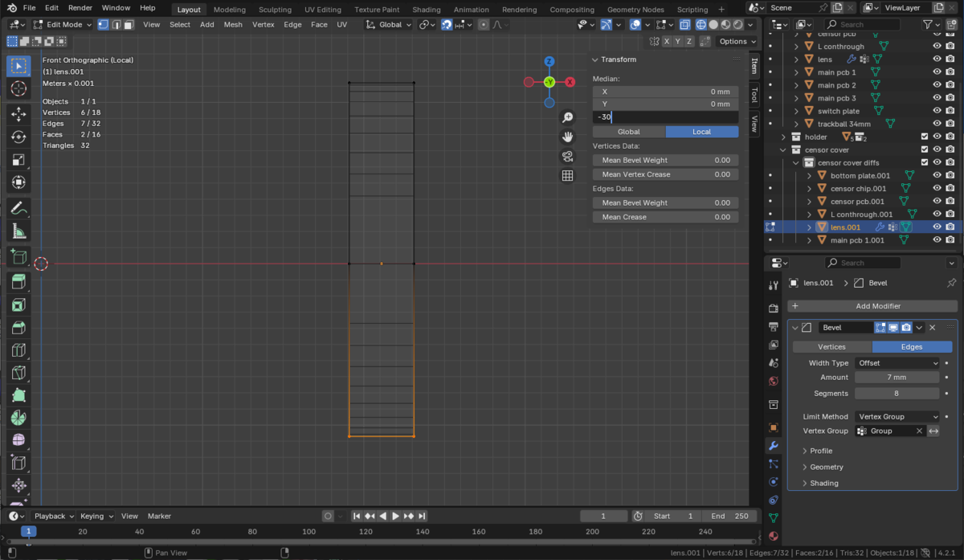964x560 pixels.
Task: Switch to face select mode
Action: [x=129, y=24]
